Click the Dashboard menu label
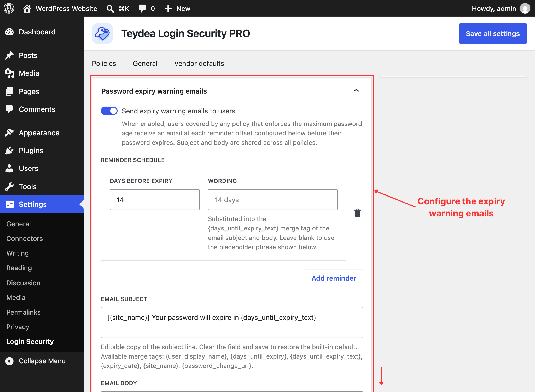The width and height of the screenshot is (535, 392). pos(37,32)
